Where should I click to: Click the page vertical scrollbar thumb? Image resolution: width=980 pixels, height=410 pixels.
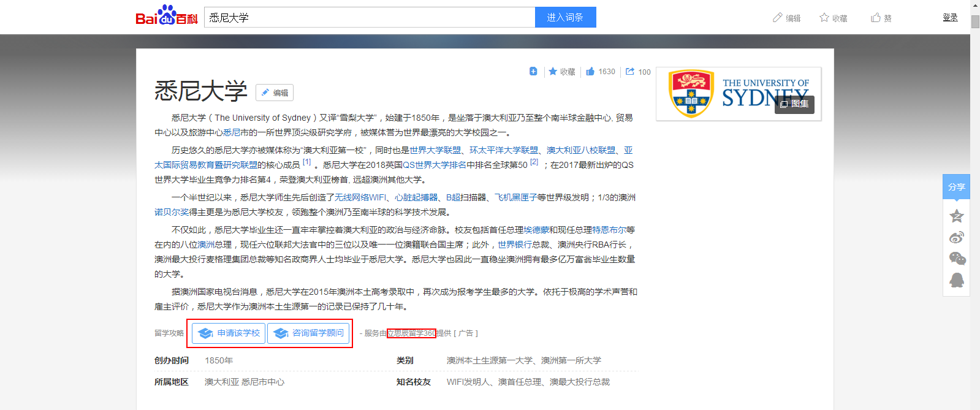pos(975,21)
